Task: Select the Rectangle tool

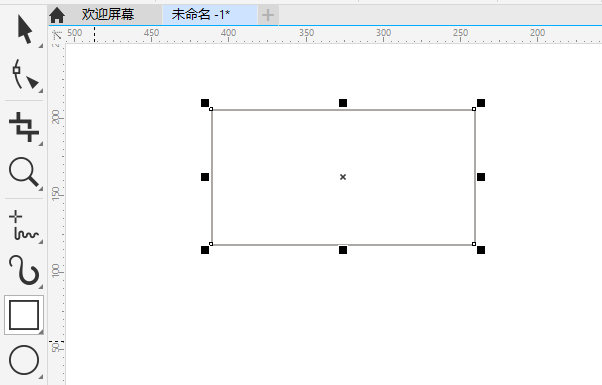Action: tap(24, 315)
